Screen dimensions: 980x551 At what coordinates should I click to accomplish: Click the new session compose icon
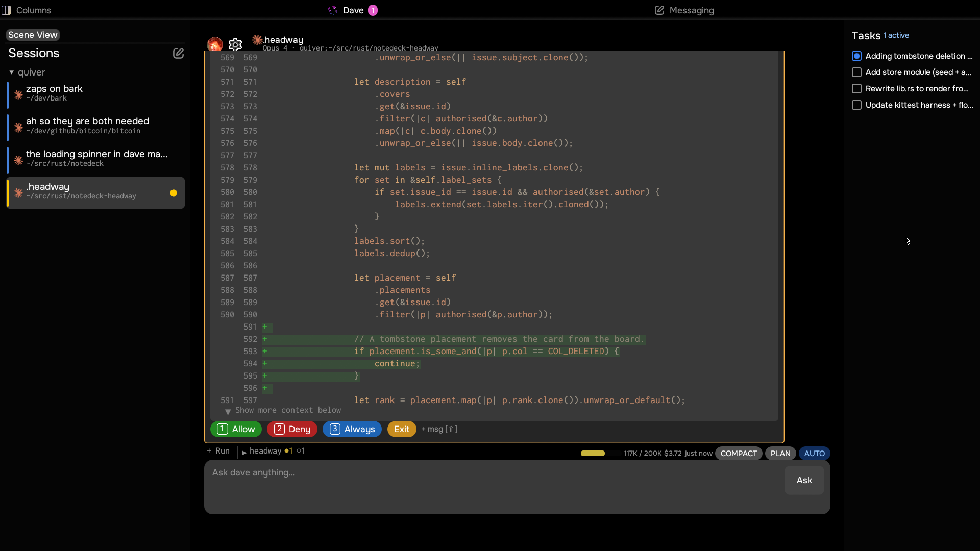pyautogui.click(x=178, y=53)
